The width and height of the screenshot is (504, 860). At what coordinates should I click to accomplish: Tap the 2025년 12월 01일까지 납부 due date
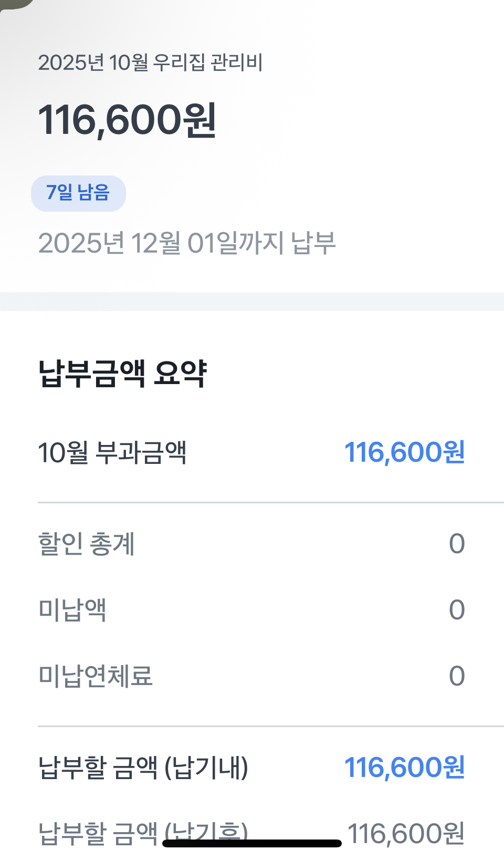(x=187, y=243)
